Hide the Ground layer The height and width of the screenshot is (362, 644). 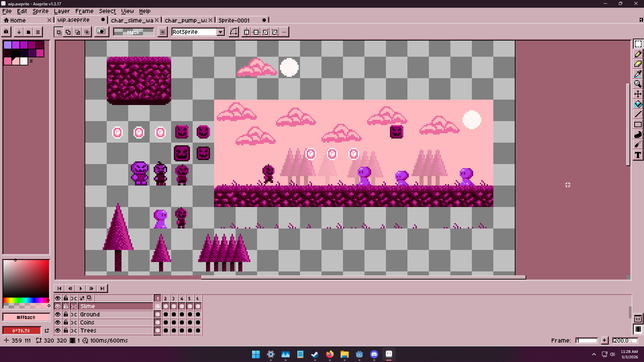58,314
